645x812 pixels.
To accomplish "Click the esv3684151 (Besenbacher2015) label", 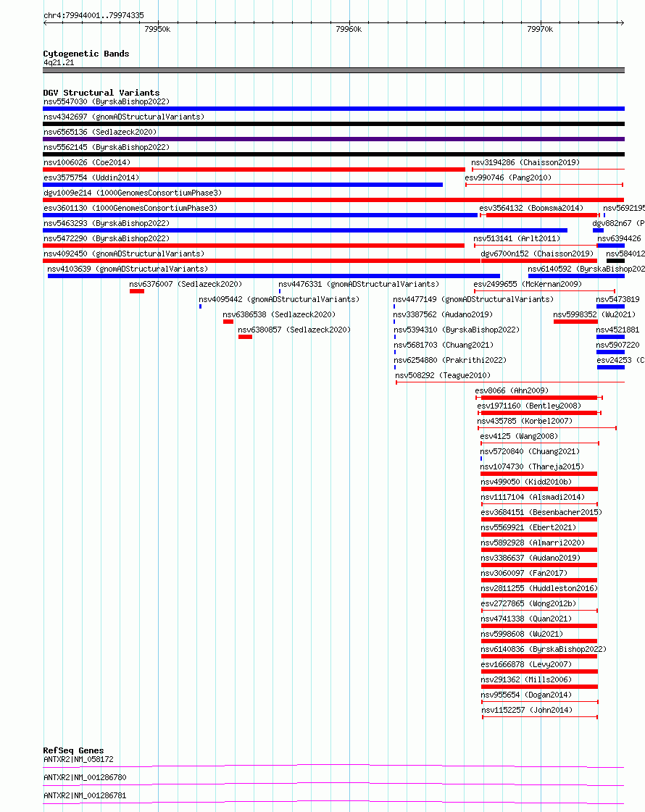I will 541,512.
